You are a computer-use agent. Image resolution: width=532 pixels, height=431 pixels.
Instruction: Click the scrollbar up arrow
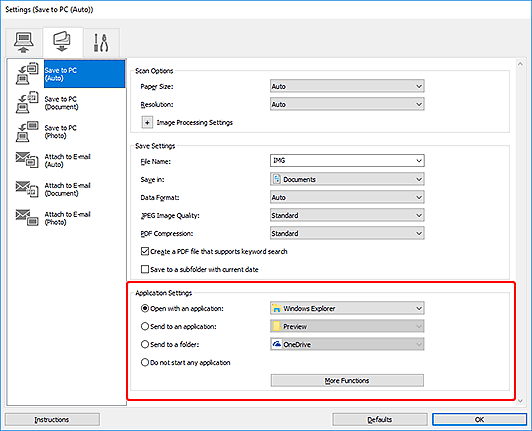tap(520, 63)
